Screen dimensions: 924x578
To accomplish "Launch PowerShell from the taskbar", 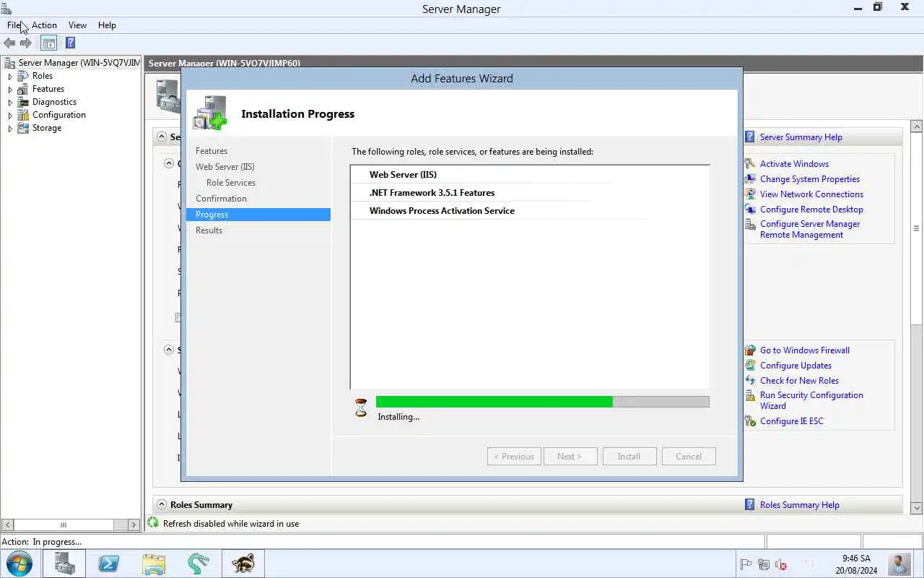I will pyautogui.click(x=109, y=564).
